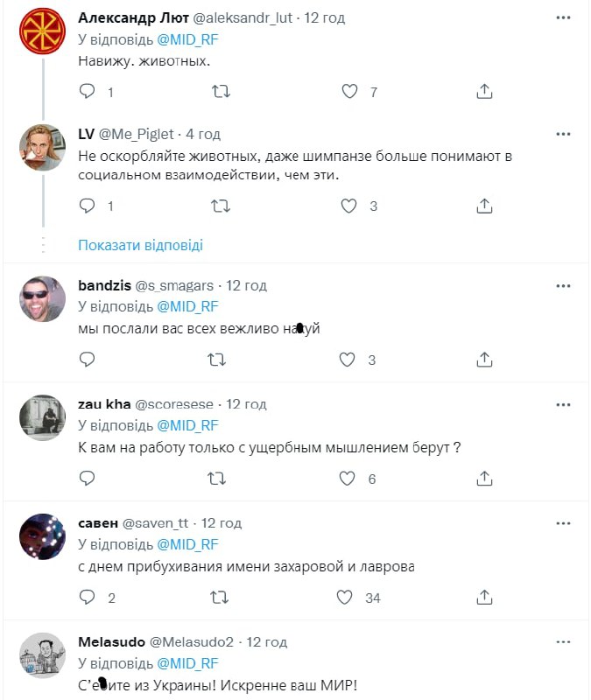Viewport: 591px width, 700px height.
Task: Share the bandzis tweet
Action: (x=484, y=360)
